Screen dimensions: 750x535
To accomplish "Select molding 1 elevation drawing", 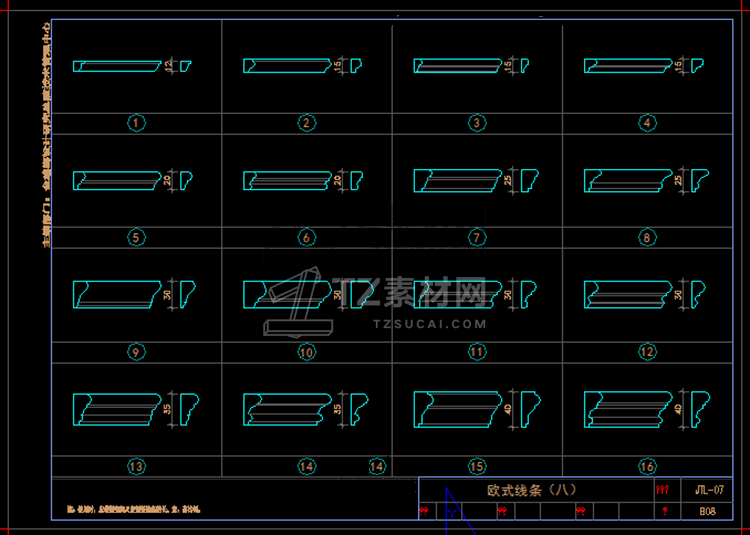I will pos(117,66).
